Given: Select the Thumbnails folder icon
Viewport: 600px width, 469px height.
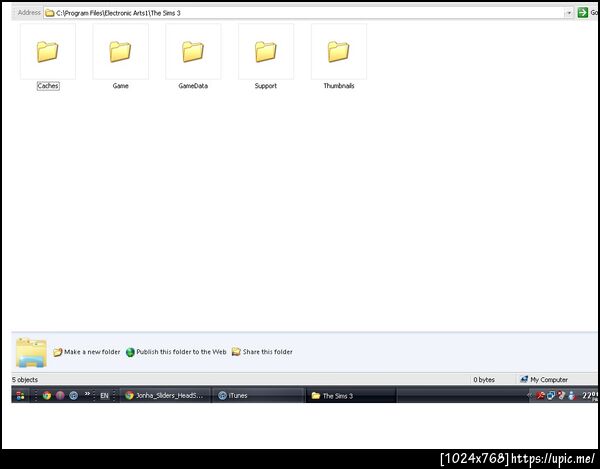Looking at the screenshot, I should (338, 52).
